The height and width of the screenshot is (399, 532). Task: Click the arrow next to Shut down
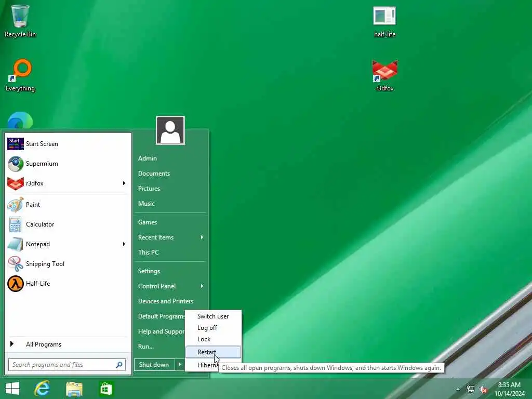tap(179, 365)
